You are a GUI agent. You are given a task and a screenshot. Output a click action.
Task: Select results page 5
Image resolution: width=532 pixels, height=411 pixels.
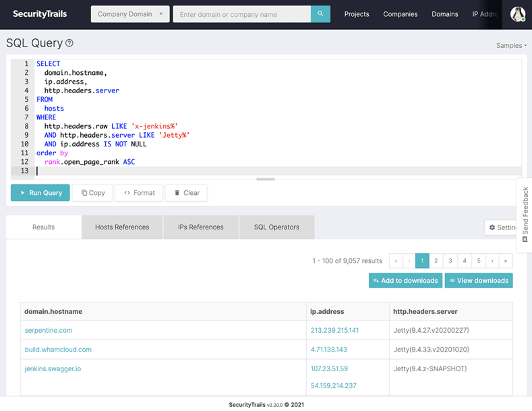coord(479,261)
